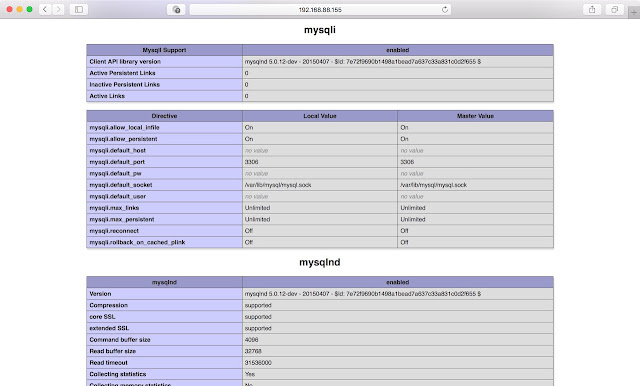Select mysqli.default_user directive name
The height and width of the screenshot is (386, 640).
point(118,196)
